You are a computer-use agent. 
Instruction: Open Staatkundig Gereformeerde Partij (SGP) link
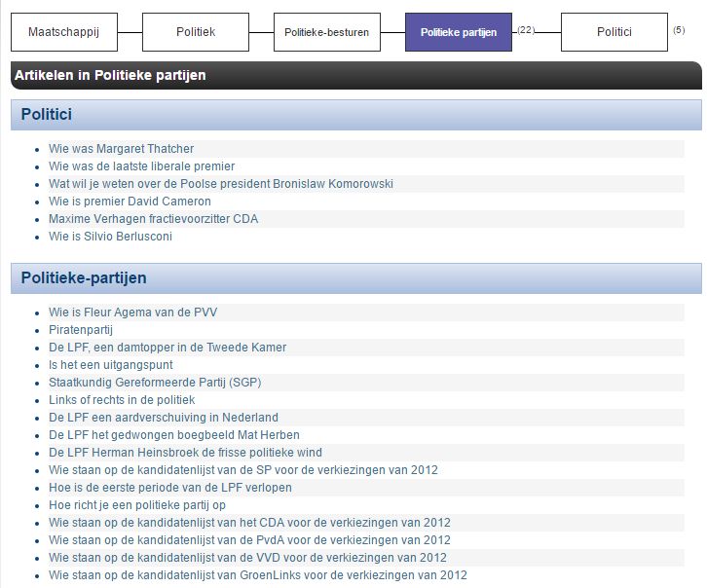155,383
